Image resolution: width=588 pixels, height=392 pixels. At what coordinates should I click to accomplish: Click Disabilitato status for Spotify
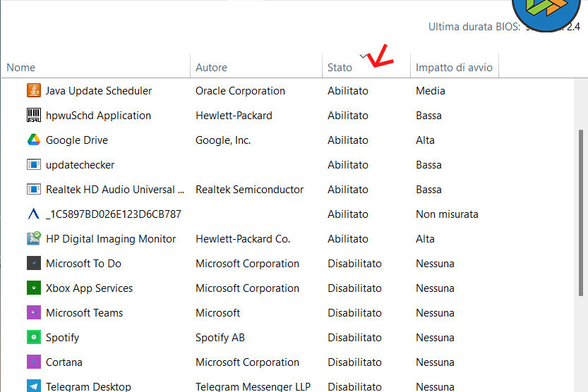coord(354,338)
